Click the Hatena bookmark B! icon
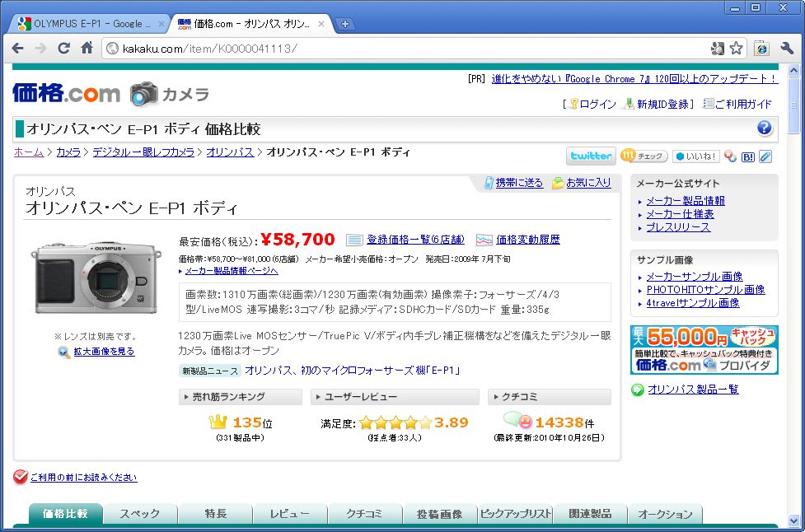805x532 pixels. coord(748,156)
